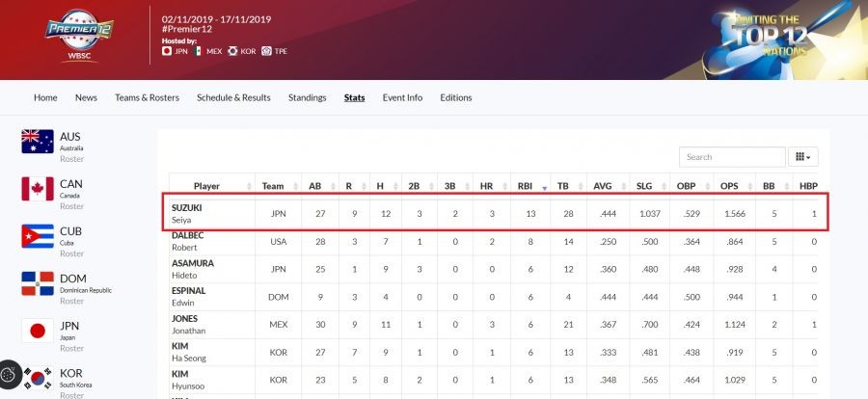Open player SUZUKI Seiya's profile link
The width and height of the screenshot is (868, 399).
188,208
